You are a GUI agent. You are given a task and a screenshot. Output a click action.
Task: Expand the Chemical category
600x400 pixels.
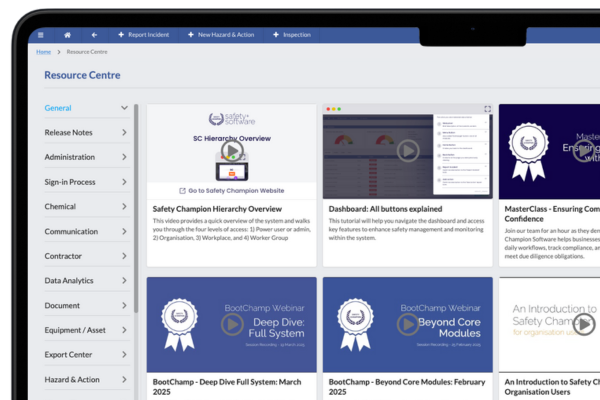[x=124, y=207]
